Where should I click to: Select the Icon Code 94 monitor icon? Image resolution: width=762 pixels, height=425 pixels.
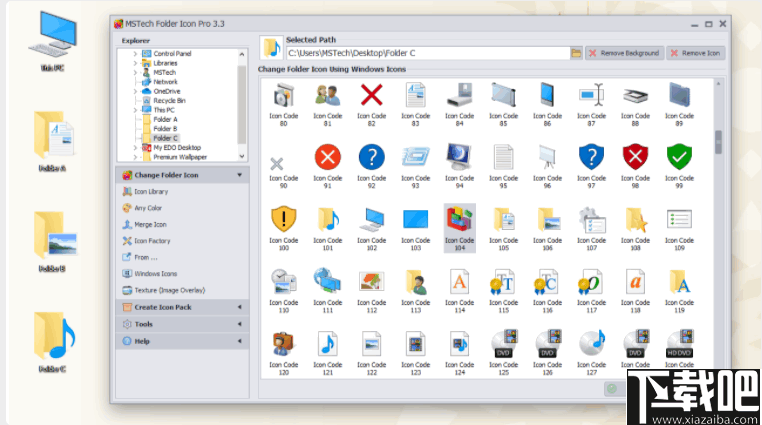point(459,157)
